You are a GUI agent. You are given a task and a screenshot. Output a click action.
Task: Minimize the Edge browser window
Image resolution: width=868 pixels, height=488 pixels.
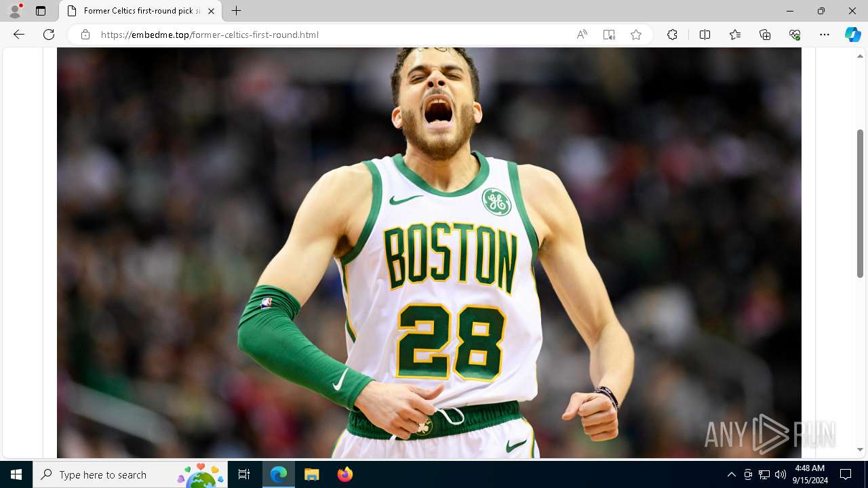coord(789,11)
